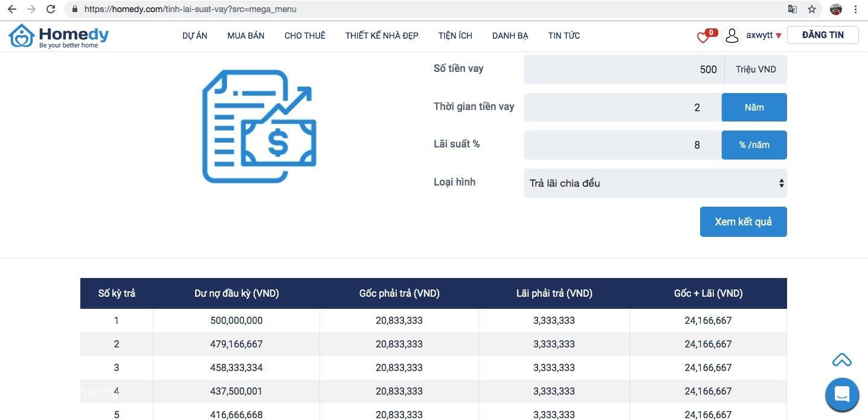Click the Lãi suất % input field
868x420 pixels.
point(623,145)
